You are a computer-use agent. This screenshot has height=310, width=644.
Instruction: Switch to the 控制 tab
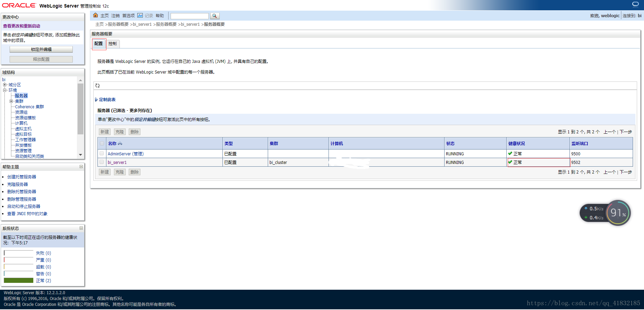point(113,44)
